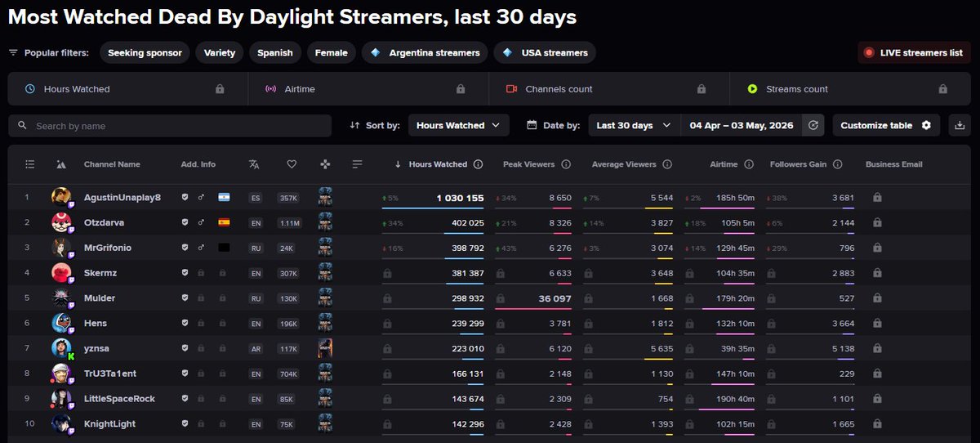Toggle the Spanish filter chip
This screenshot has height=443, width=980.
[x=275, y=52]
